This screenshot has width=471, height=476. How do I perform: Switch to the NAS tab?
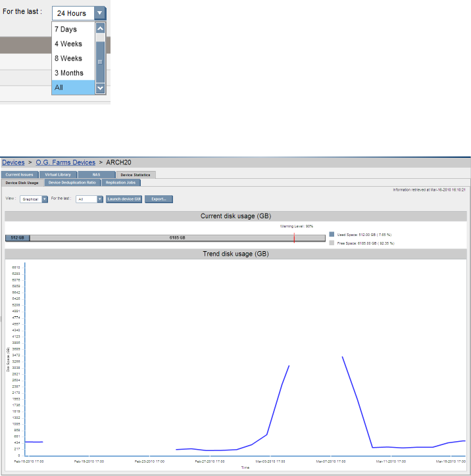96,175
